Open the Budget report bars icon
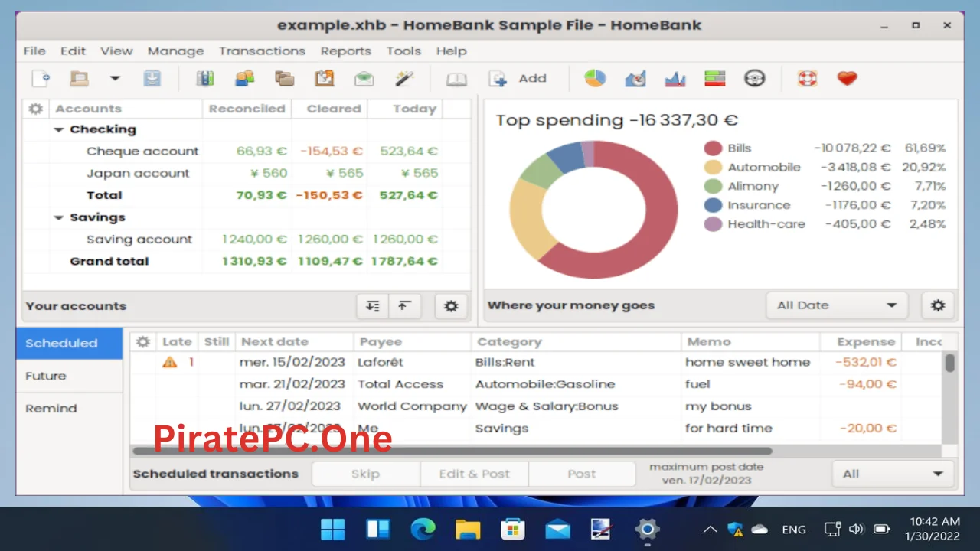This screenshot has height=551, width=980. click(715, 78)
